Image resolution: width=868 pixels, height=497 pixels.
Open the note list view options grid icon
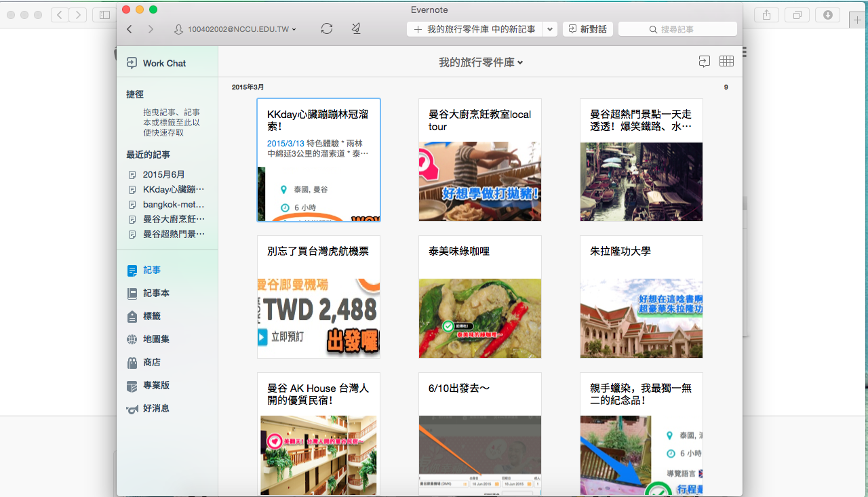(726, 61)
